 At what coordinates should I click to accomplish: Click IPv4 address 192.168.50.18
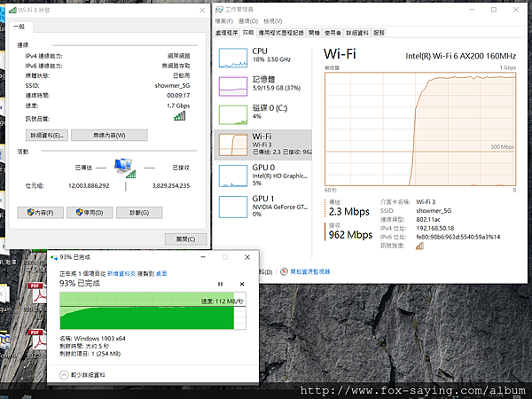435,228
